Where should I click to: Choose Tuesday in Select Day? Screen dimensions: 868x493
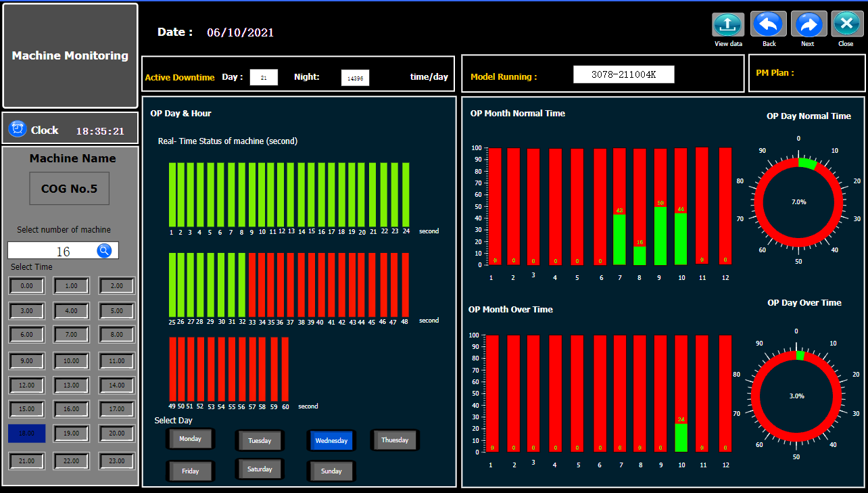(260, 440)
